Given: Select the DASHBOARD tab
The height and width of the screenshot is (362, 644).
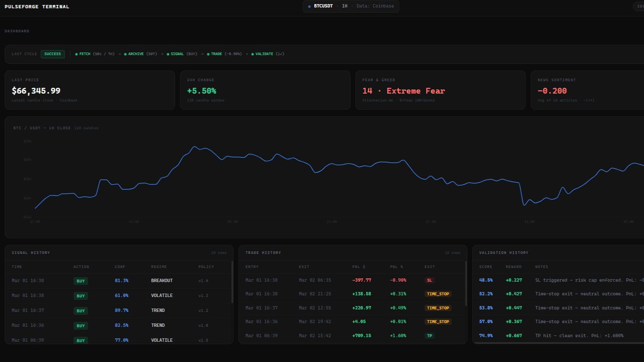Looking at the screenshot, I should tap(17, 31).
